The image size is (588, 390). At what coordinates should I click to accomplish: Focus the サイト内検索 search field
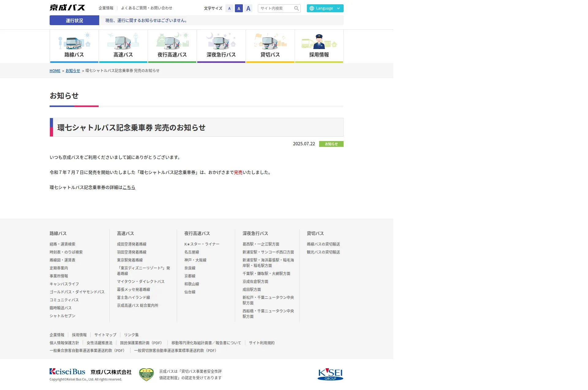276,8
